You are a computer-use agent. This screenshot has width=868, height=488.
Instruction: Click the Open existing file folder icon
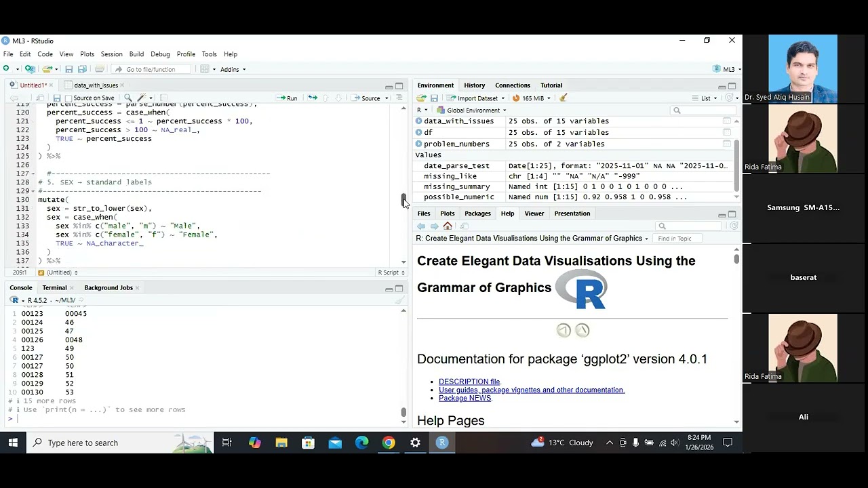point(46,69)
